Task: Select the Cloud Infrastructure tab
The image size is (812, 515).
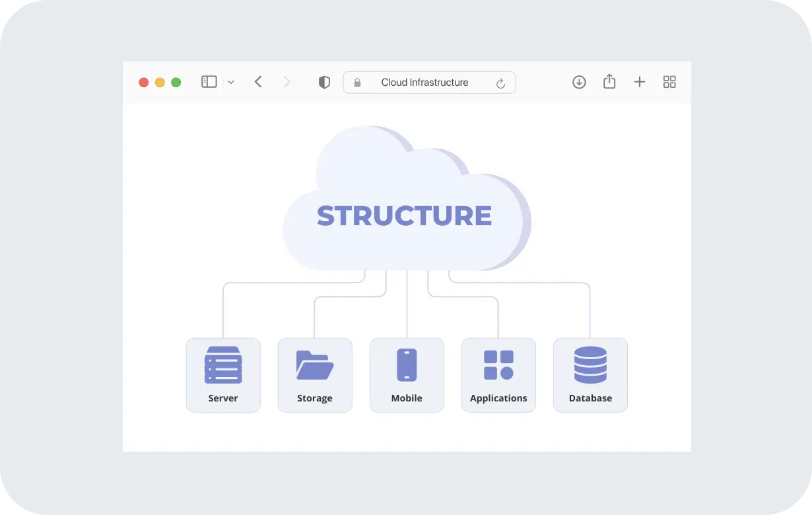Action: tap(424, 82)
